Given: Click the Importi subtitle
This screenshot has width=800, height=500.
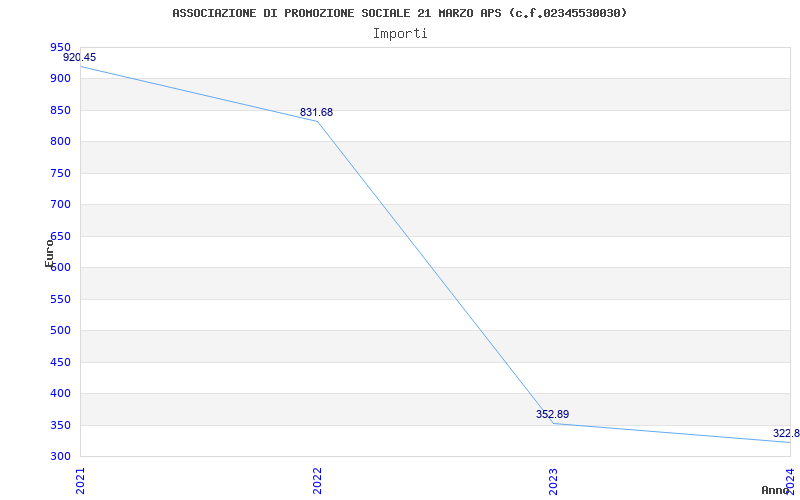Looking at the screenshot, I should (x=400, y=34).
